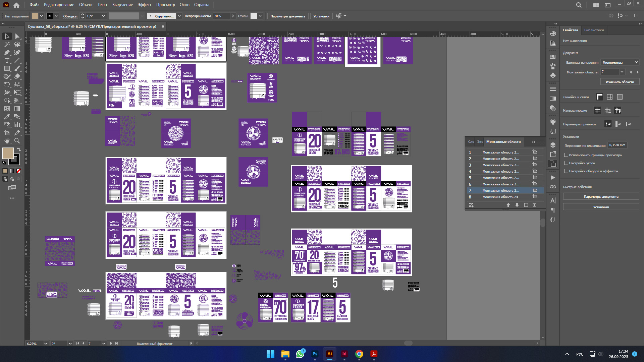Viewport: 644px width, 362px height.
Task: Activate the Zoom tool
Action: pos(17,141)
